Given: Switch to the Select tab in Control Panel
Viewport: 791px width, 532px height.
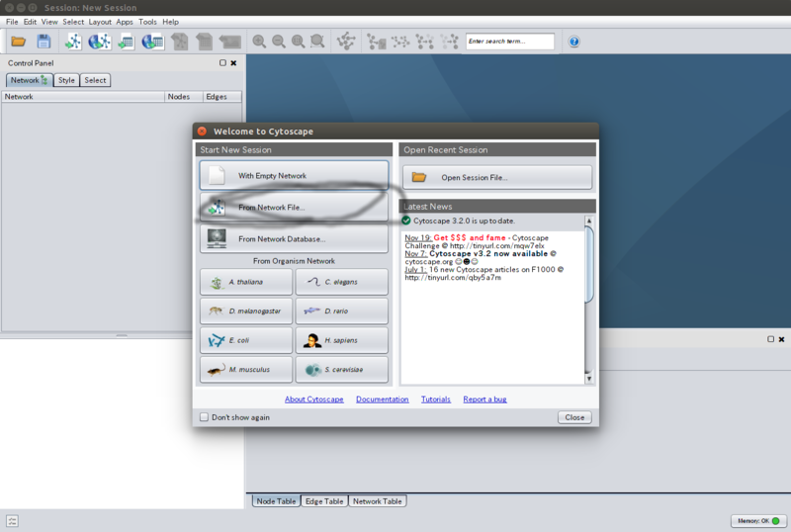Looking at the screenshot, I should (95, 80).
